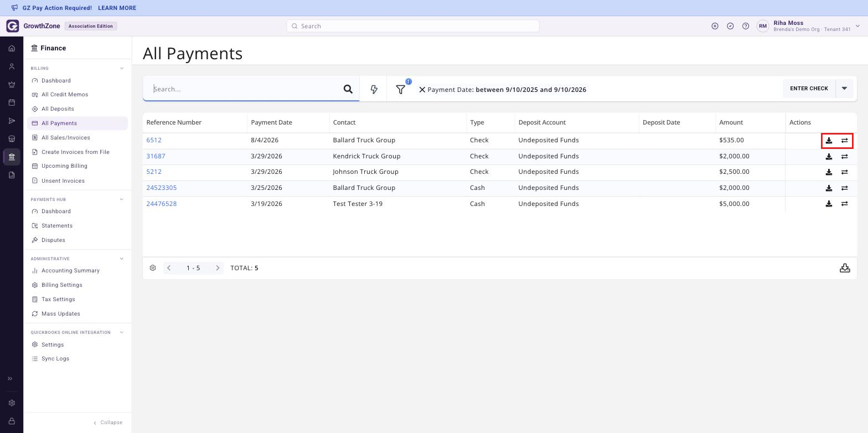The width and height of the screenshot is (868, 433).
Task: Click the search magnifier icon
Action: [348, 89]
